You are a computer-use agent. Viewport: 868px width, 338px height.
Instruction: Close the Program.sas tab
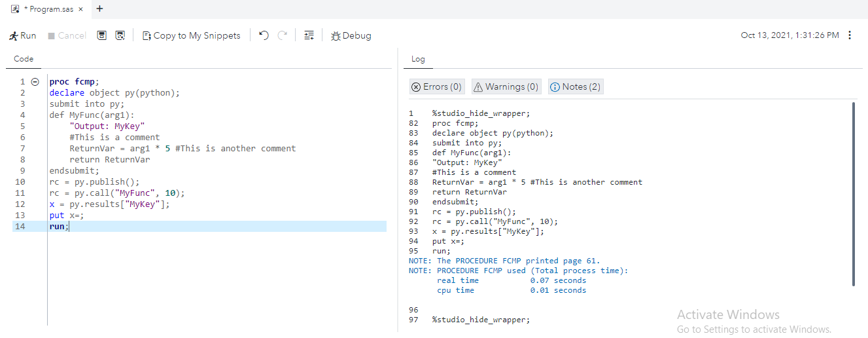pos(80,9)
